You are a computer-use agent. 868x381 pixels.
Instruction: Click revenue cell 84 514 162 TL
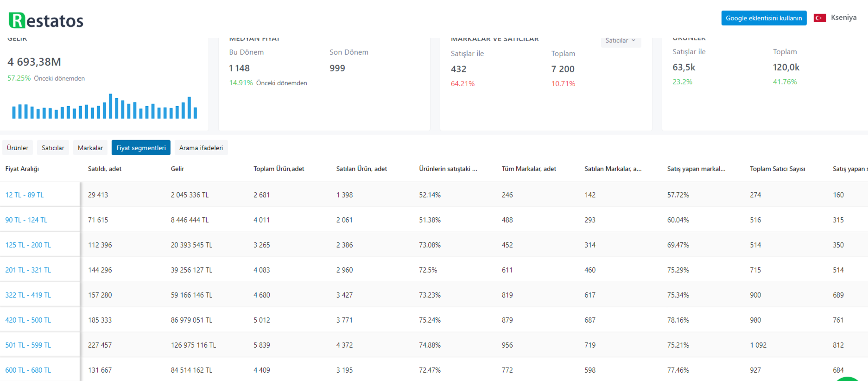pos(191,370)
